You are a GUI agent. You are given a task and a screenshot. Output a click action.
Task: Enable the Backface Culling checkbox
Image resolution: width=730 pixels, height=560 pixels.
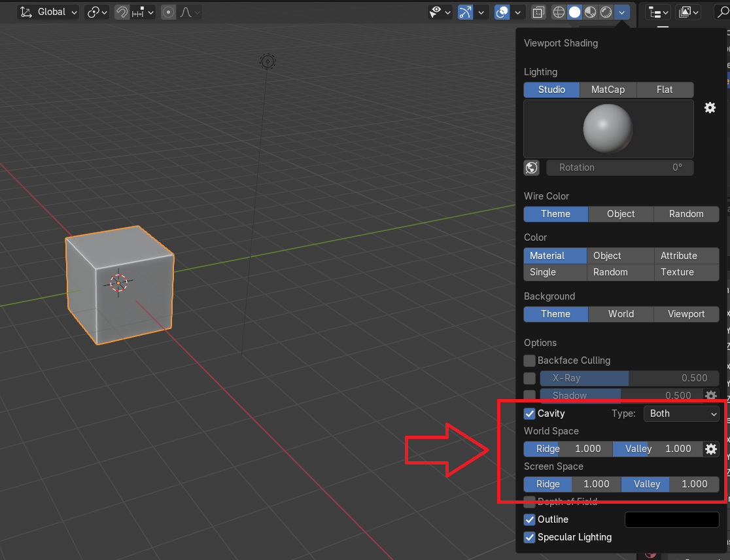click(x=529, y=360)
